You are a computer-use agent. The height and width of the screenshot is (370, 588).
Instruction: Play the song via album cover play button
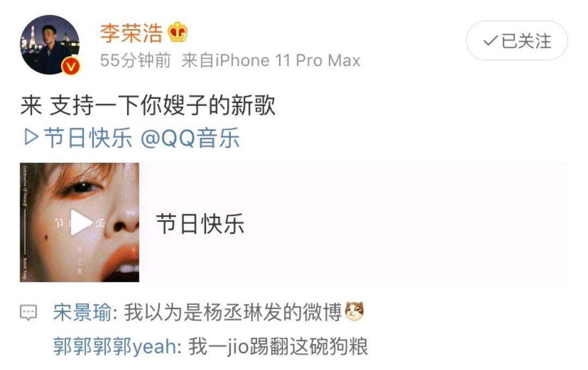81,222
